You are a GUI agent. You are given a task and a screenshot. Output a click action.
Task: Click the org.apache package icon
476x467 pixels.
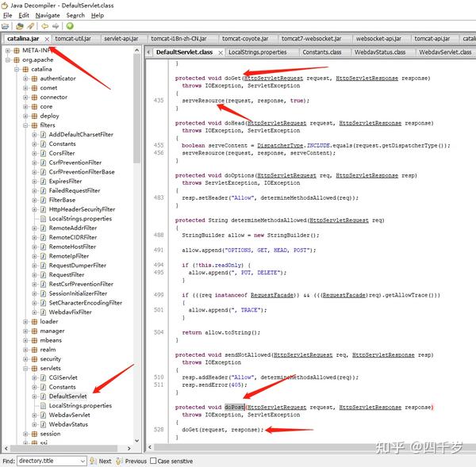17,59
